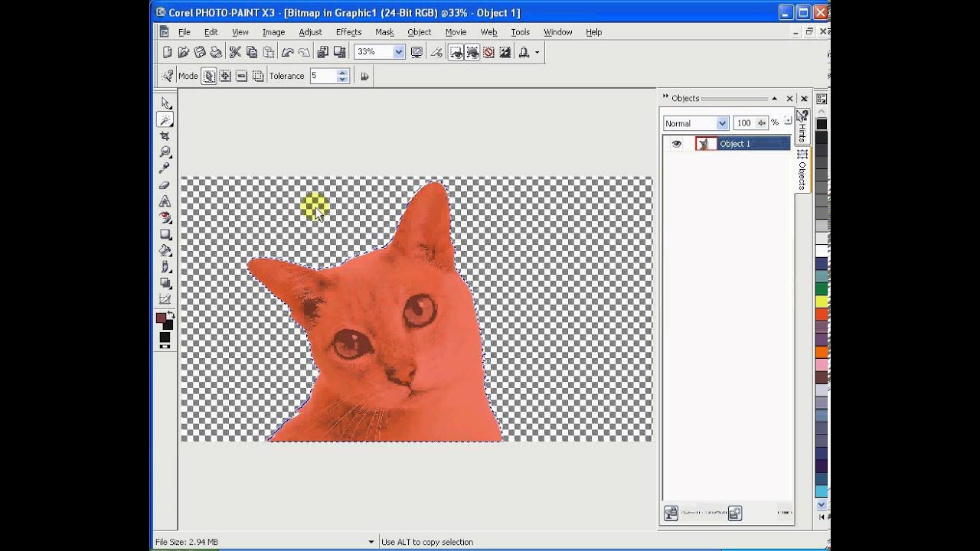
Task: Select the Zoom magnifier tool
Action: click(x=165, y=152)
